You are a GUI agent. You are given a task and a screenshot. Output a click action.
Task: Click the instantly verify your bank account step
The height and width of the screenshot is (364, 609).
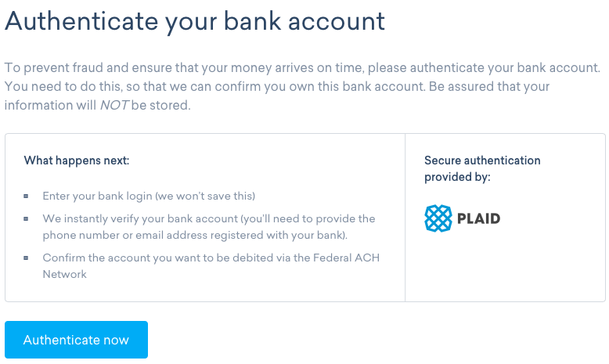click(209, 227)
